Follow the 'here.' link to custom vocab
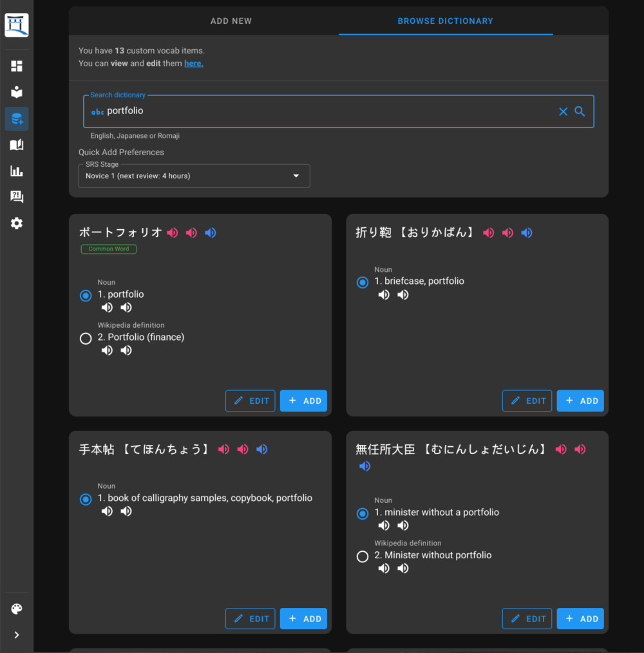Screen dimensions: 644x653 194,63
